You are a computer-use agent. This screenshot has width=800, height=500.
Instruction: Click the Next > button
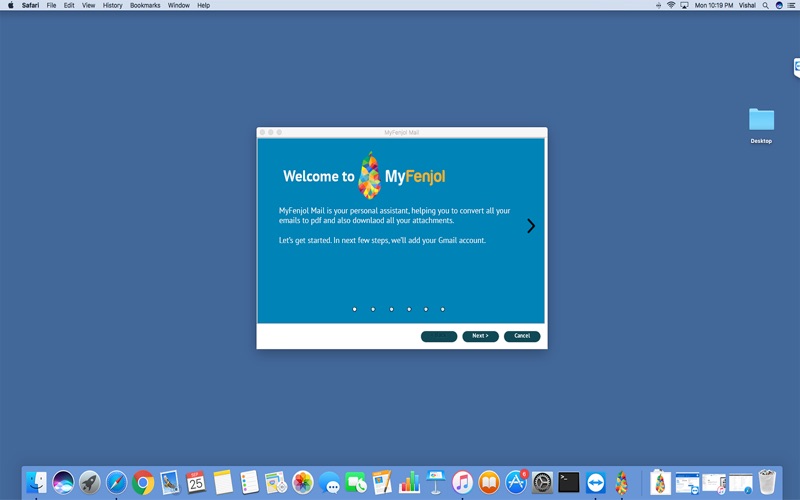click(480, 336)
